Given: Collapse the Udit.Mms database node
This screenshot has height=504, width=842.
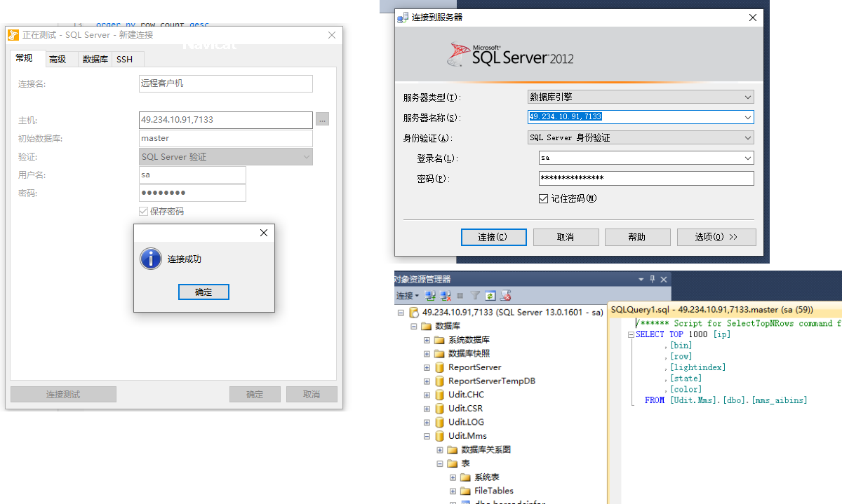Looking at the screenshot, I should pos(427,436).
